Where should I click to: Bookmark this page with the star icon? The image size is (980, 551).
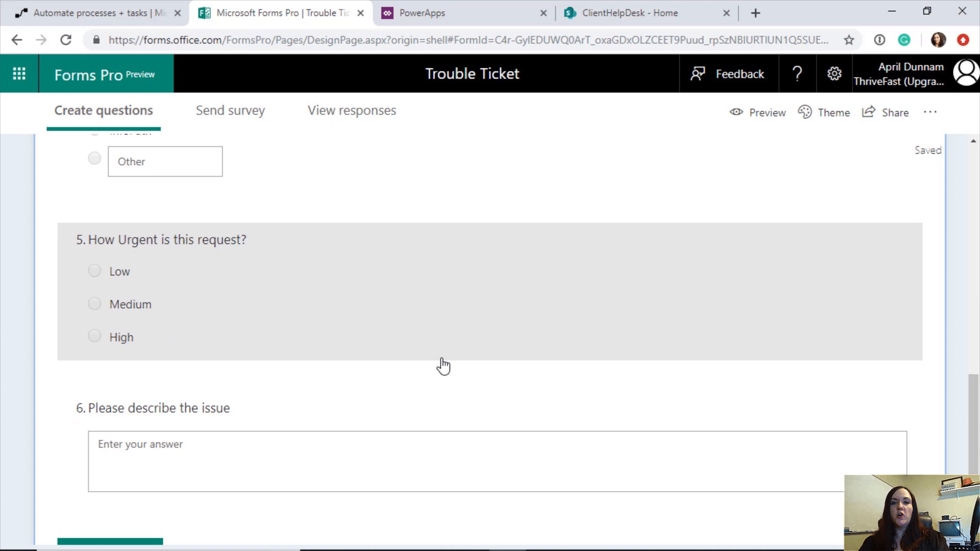(849, 40)
